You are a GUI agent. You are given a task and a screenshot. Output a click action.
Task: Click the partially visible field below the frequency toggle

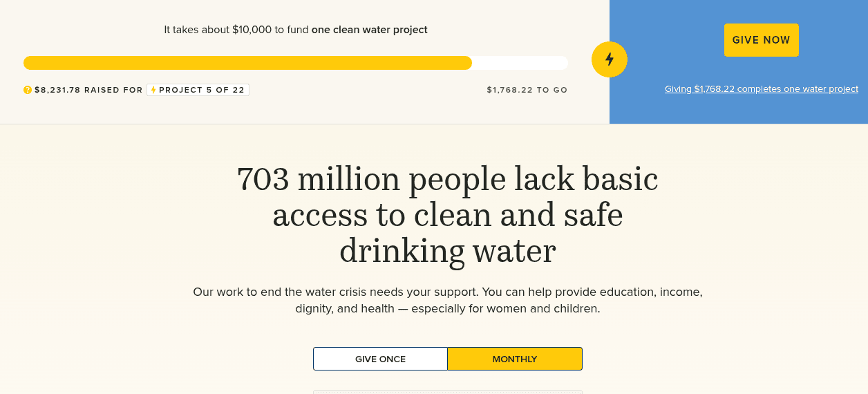447,391
